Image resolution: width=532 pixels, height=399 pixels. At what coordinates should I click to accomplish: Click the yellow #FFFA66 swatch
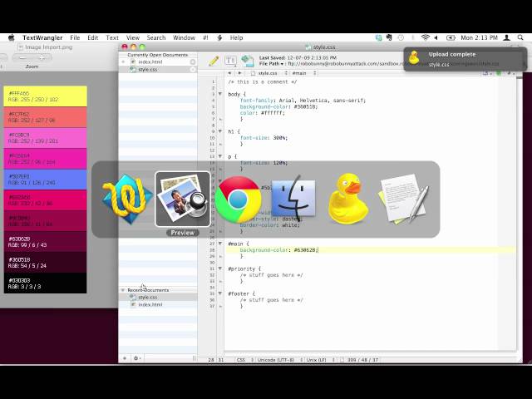45,96
